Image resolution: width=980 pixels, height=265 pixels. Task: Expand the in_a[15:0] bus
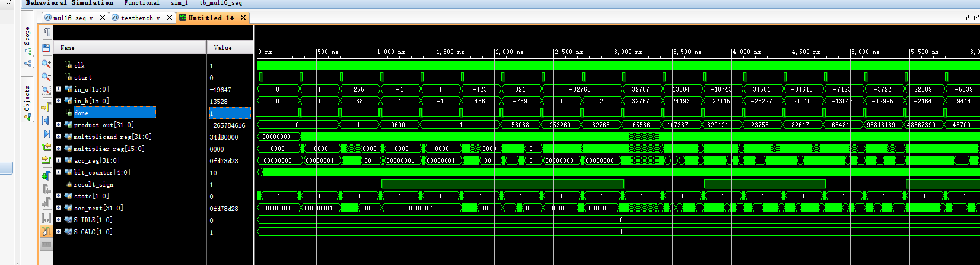pos(58,89)
